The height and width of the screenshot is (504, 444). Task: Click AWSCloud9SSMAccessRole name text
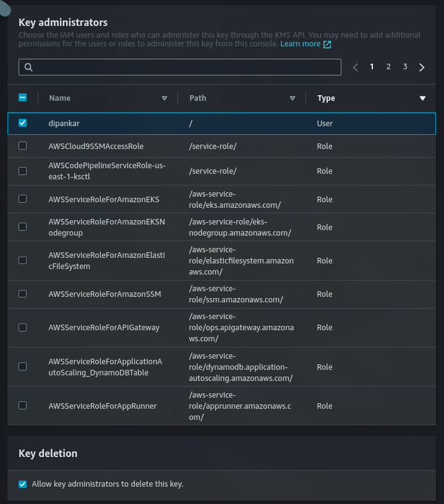[96, 146]
